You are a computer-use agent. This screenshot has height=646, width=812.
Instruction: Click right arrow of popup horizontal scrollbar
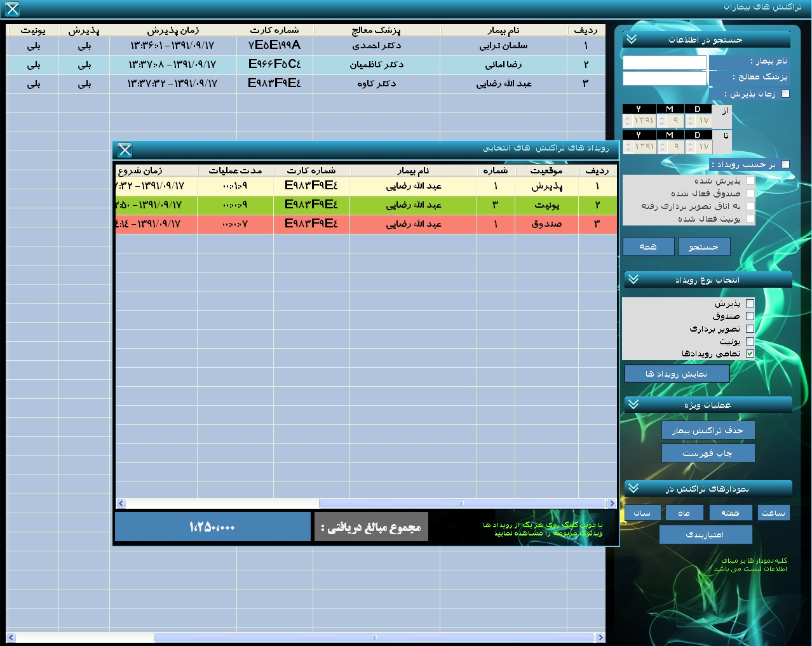tap(611, 504)
